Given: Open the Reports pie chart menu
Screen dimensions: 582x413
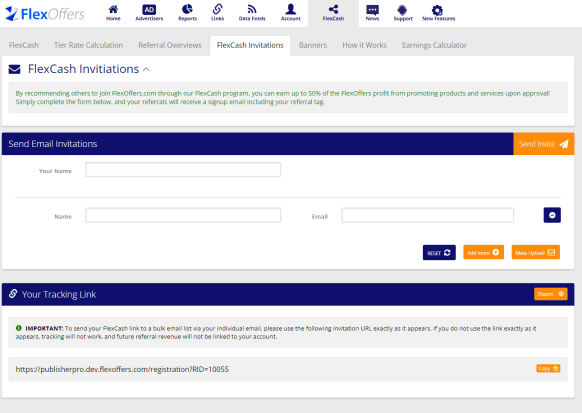Looking at the screenshot, I should (x=187, y=13).
